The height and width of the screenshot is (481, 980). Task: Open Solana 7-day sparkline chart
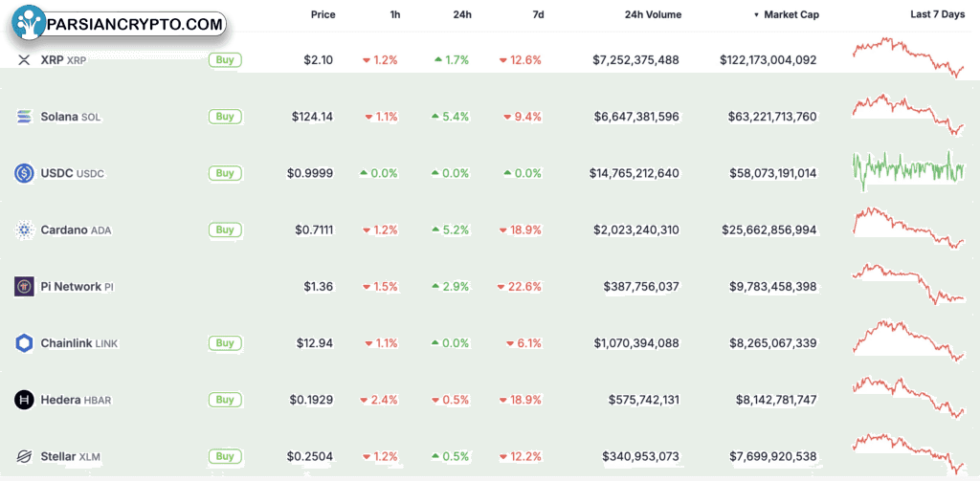point(909,115)
